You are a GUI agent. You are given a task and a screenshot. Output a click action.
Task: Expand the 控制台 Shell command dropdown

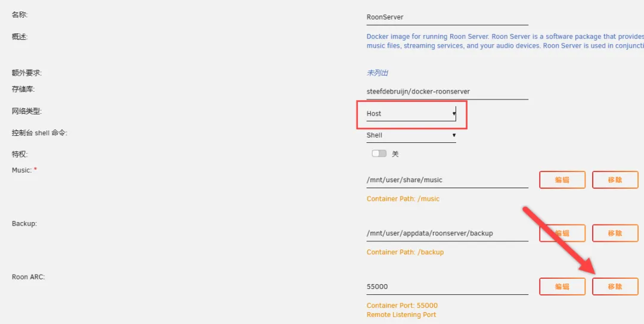pyautogui.click(x=411, y=135)
